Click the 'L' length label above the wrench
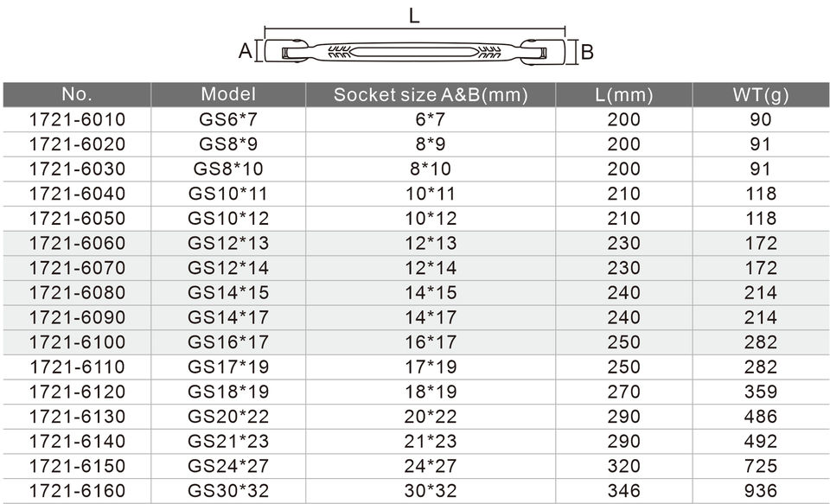This screenshot has height=504, width=830. (x=415, y=15)
